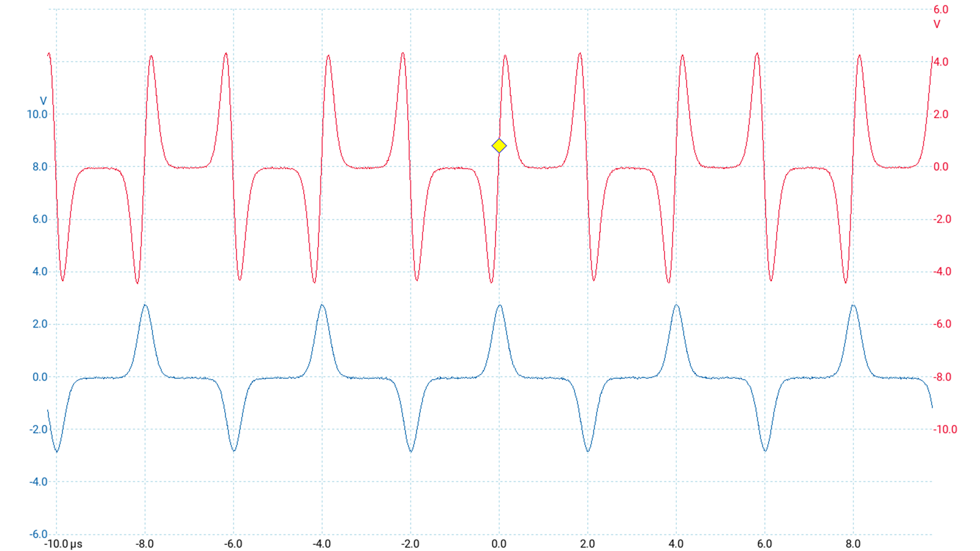Viewport: 980px width, 551px height.
Task: Click the 2.0 label on bottom time axis
Action: (587, 544)
